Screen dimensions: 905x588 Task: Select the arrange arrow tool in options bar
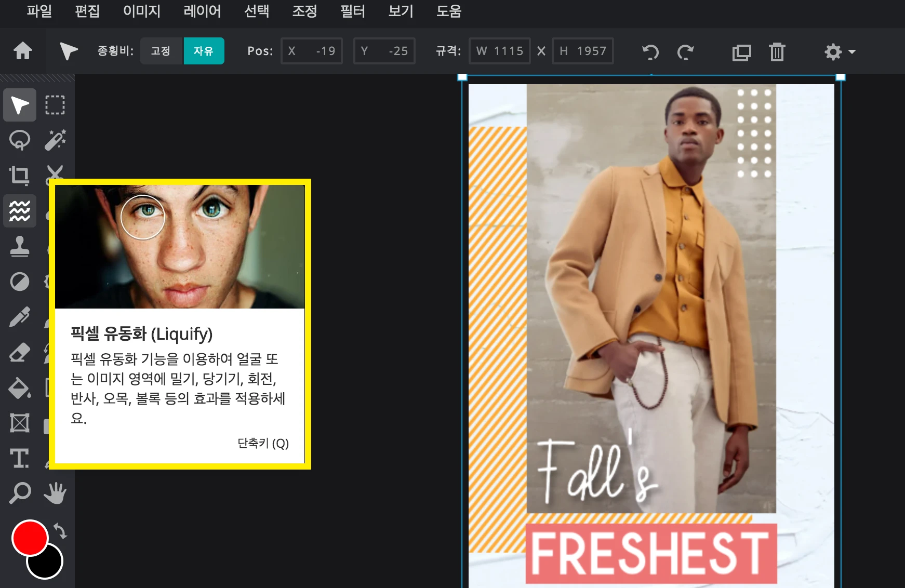[x=68, y=51]
